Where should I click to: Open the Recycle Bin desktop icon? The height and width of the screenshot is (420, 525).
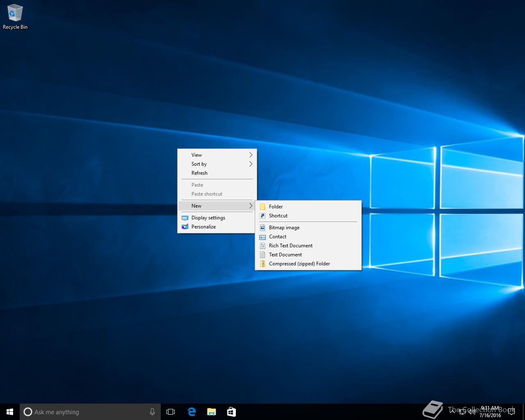pyautogui.click(x=15, y=17)
